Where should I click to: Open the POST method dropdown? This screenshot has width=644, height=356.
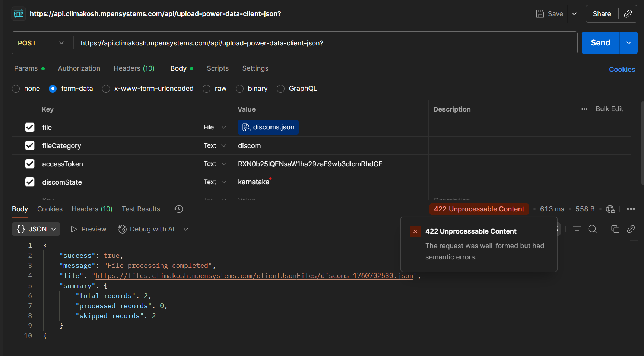coord(41,43)
